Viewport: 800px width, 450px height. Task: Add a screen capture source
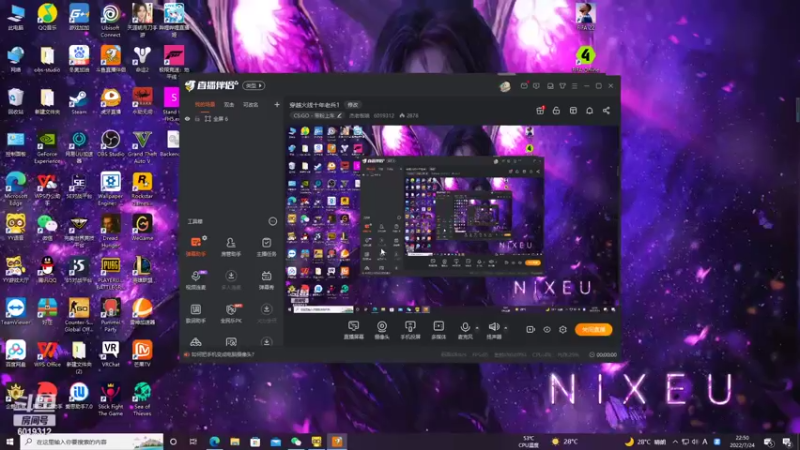(354, 330)
